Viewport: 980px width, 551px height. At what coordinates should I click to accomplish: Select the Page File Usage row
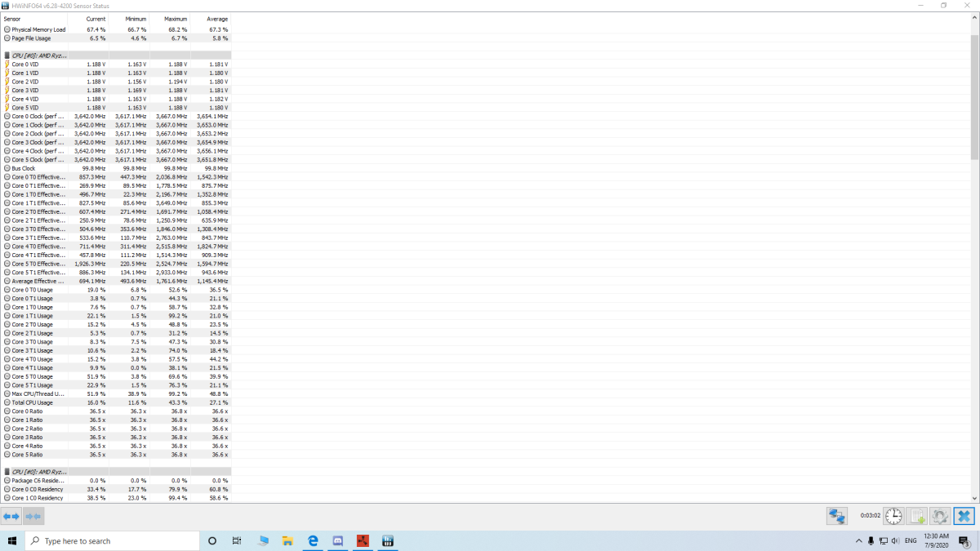click(116, 38)
